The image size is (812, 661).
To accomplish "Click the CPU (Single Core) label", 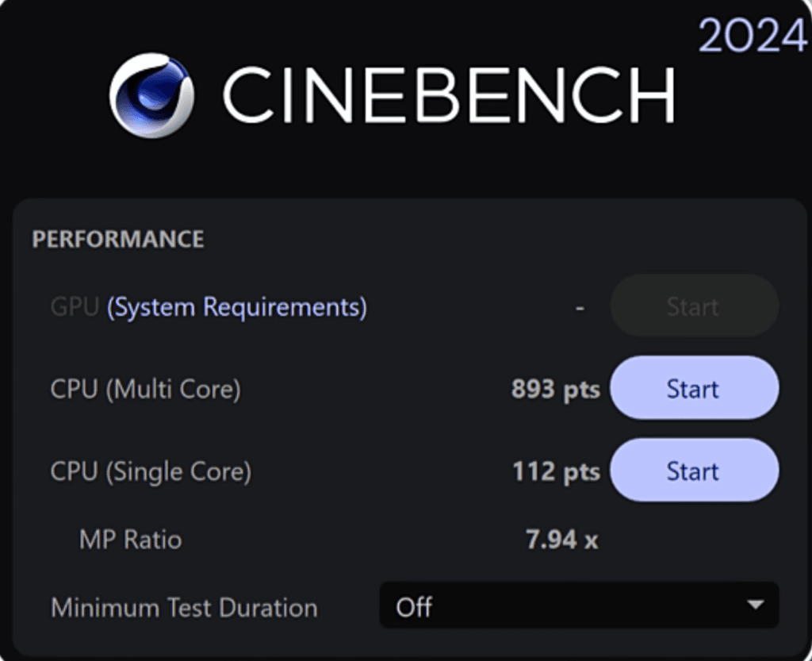I will click(151, 472).
